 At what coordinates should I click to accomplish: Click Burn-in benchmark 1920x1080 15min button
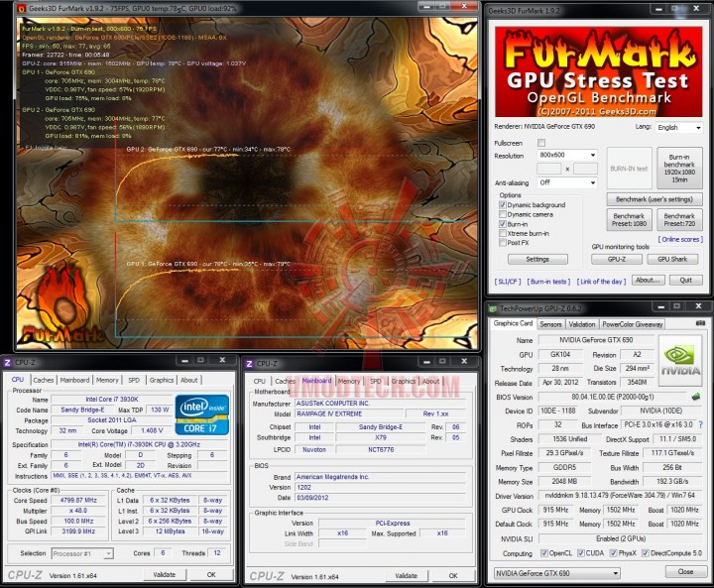679,168
